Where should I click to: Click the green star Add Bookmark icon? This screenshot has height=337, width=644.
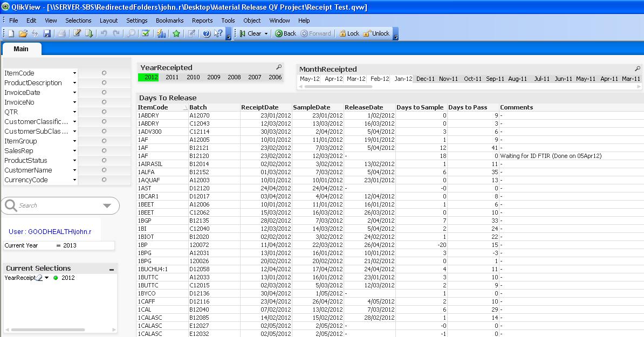pyautogui.click(x=176, y=33)
